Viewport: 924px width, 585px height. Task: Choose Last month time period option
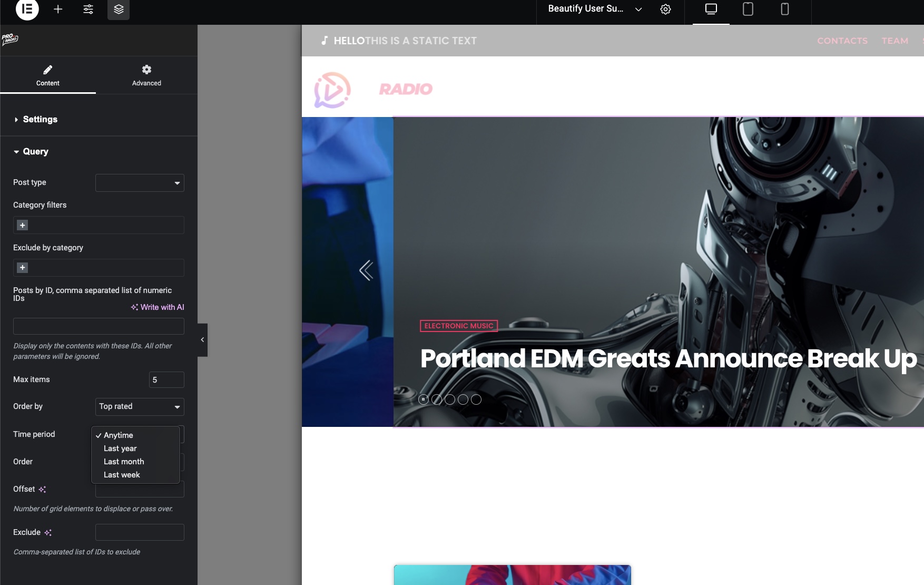[x=124, y=462]
